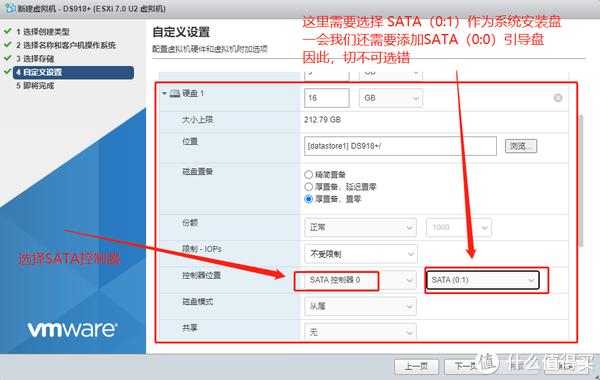
Task: Select 精简置备 thin provisioning radio
Action: (x=308, y=175)
